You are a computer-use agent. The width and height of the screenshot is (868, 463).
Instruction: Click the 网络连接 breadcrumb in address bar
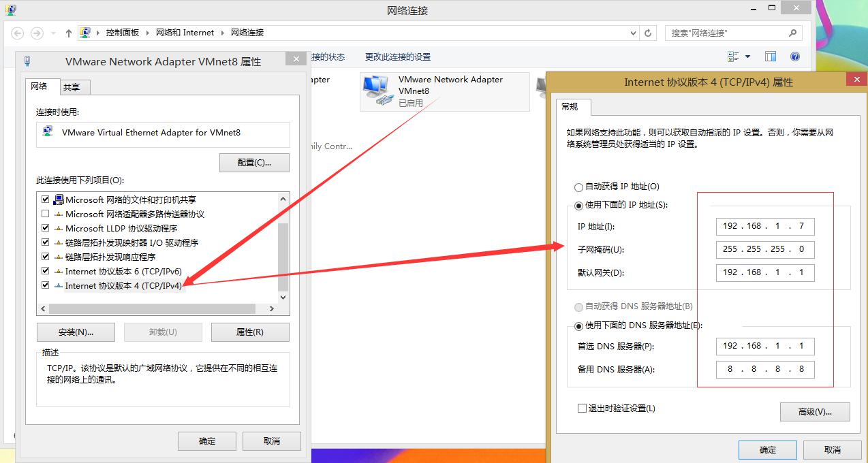[x=247, y=33]
